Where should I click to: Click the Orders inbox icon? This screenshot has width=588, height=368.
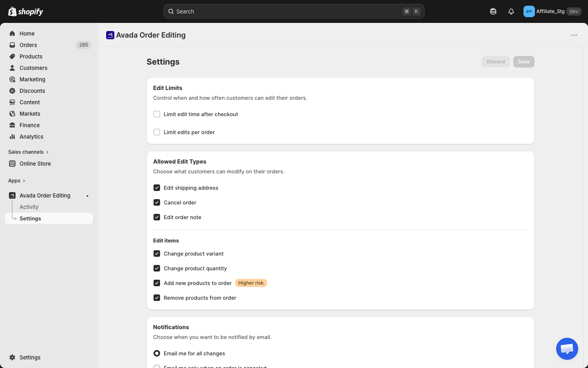12,45
